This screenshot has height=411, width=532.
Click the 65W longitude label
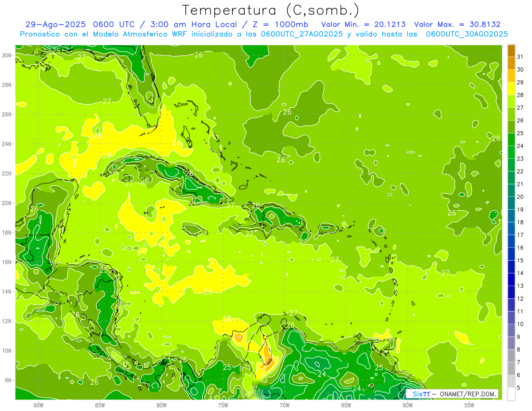coord(346,405)
